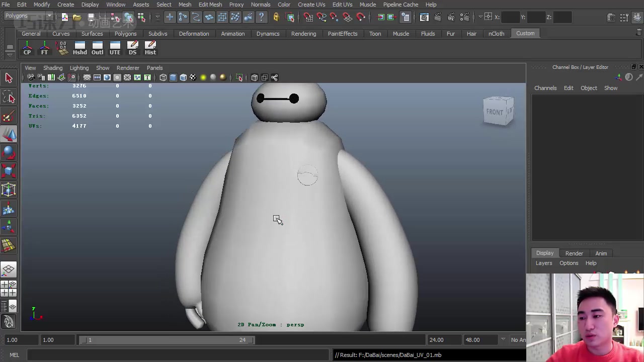The height and width of the screenshot is (362, 644).
Task: Click the shelf trash can icon
Action: pyautogui.click(x=639, y=33)
